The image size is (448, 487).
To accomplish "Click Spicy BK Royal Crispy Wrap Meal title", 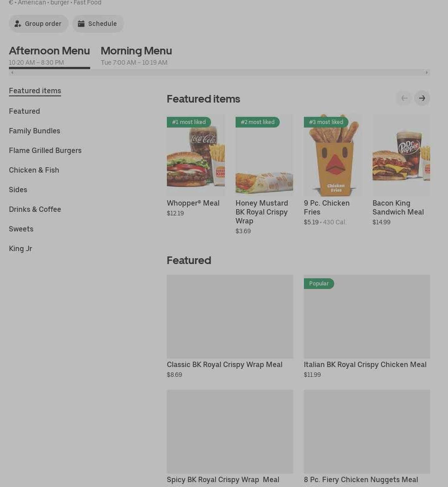I will 223,480.
